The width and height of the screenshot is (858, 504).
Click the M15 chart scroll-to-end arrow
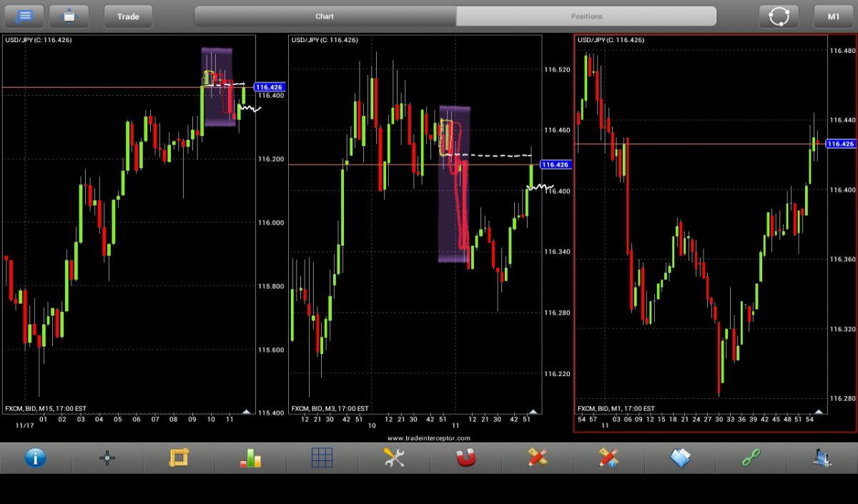(x=246, y=412)
